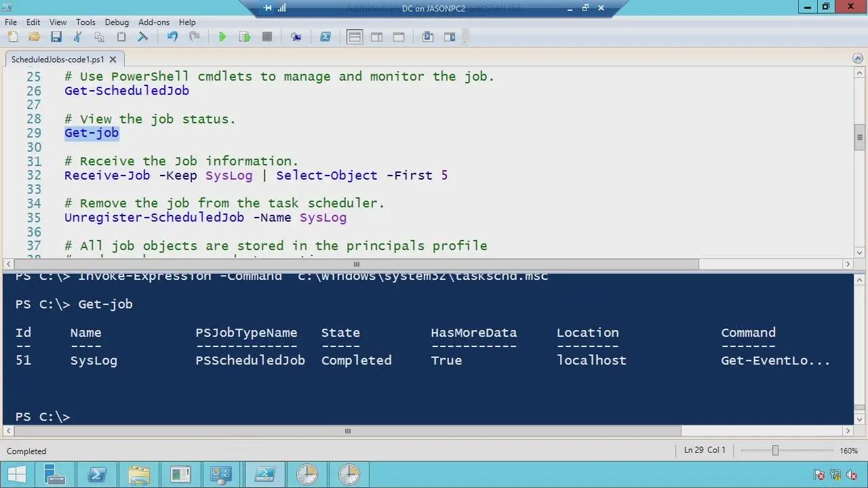Stop Operation with the square icon
The height and width of the screenshot is (488, 868).
pyautogui.click(x=267, y=37)
